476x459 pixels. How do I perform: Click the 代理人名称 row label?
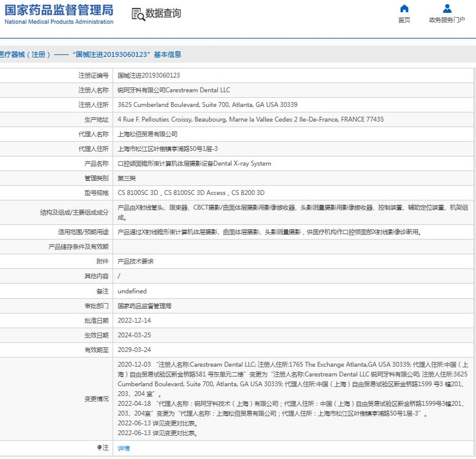pos(93,134)
